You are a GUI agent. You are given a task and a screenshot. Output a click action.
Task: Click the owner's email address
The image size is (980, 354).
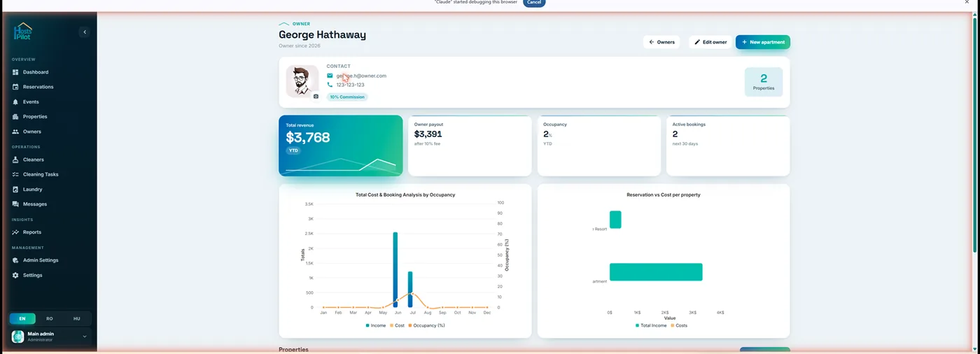click(361, 76)
